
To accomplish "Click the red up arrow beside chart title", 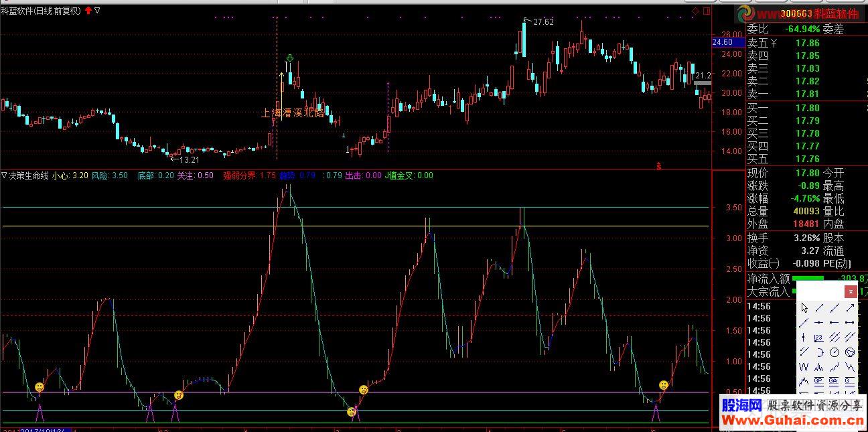I will click(x=88, y=10).
